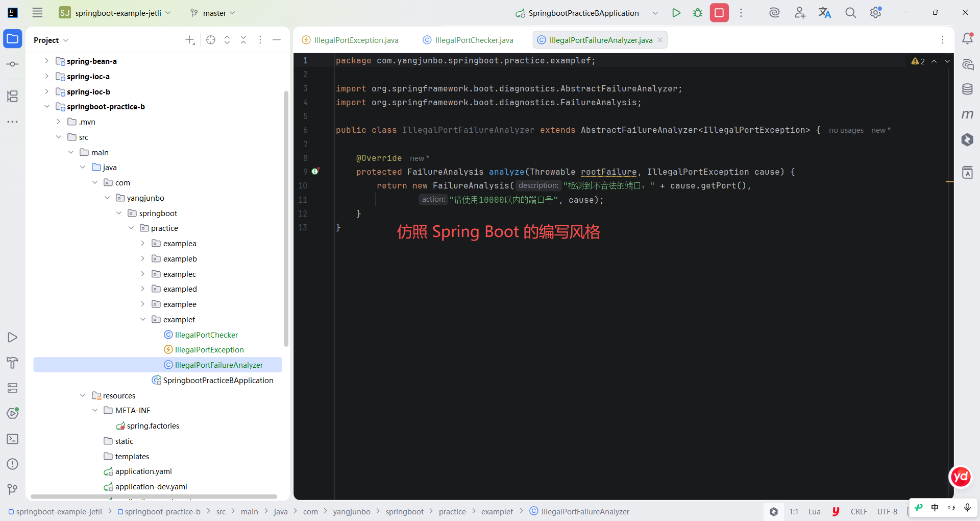The height and width of the screenshot is (521, 980).
Task: Open the Commit tool window icon
Action: tap(13, 64)
